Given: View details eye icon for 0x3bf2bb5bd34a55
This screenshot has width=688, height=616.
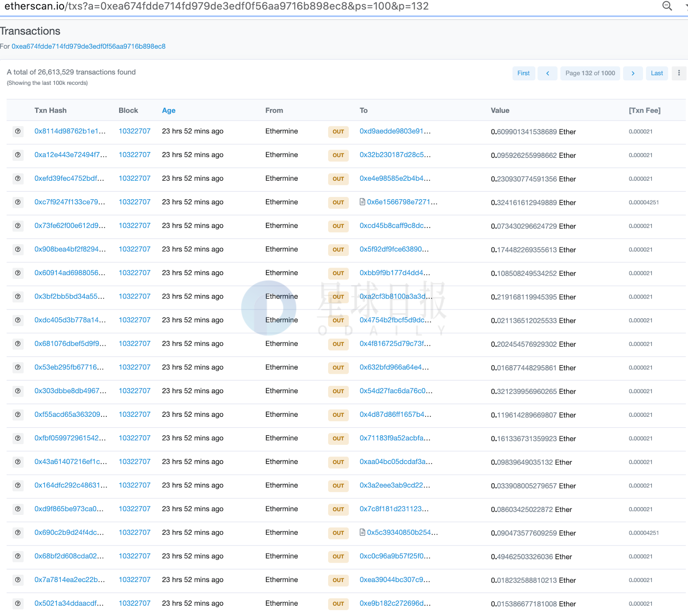Looking at the screenshot, I should (18, 297).
